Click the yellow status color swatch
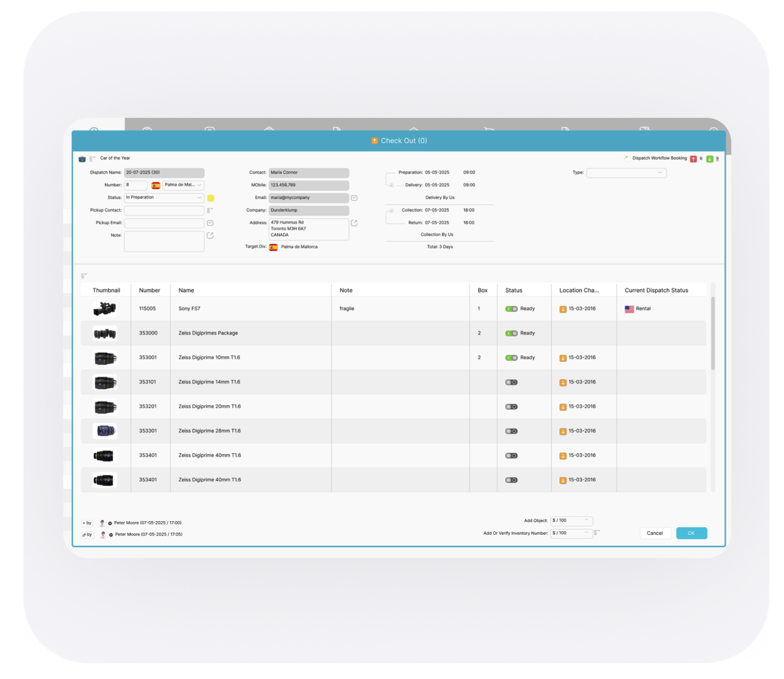Screen dimensions: 784x679 (211, 198)
